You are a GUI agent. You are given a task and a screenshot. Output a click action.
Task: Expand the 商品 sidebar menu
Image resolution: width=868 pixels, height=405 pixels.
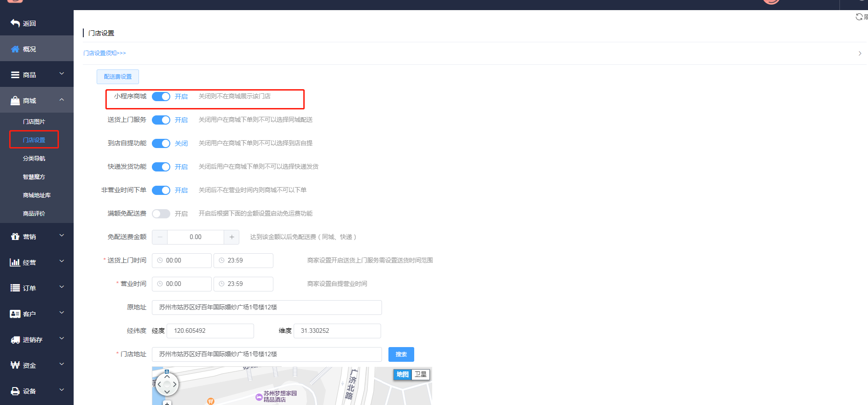coord(37,74)
